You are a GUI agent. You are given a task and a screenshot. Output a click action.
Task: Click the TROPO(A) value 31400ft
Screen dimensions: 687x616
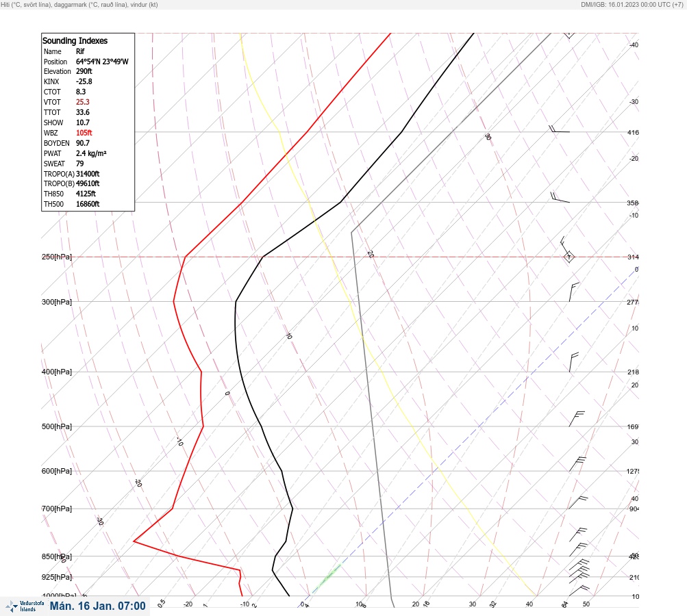coord(88,174)
